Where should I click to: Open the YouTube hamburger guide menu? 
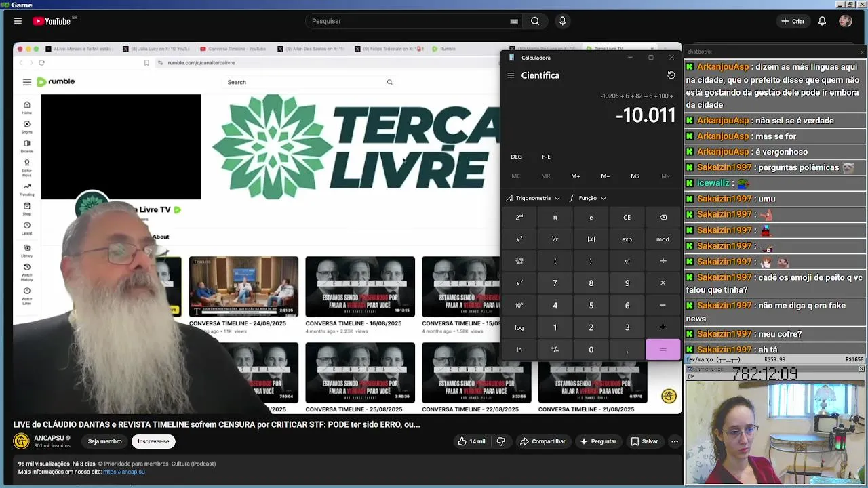coord(18,21)
